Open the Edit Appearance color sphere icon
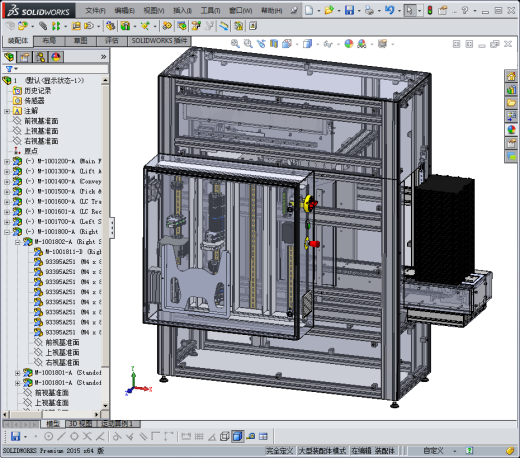 [349, 44]
